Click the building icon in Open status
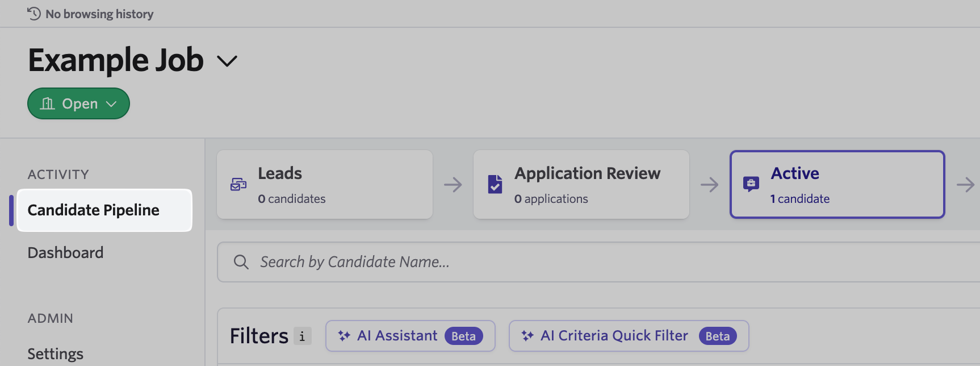Viewport: 980px width, 366px height. tap(48, 103)
